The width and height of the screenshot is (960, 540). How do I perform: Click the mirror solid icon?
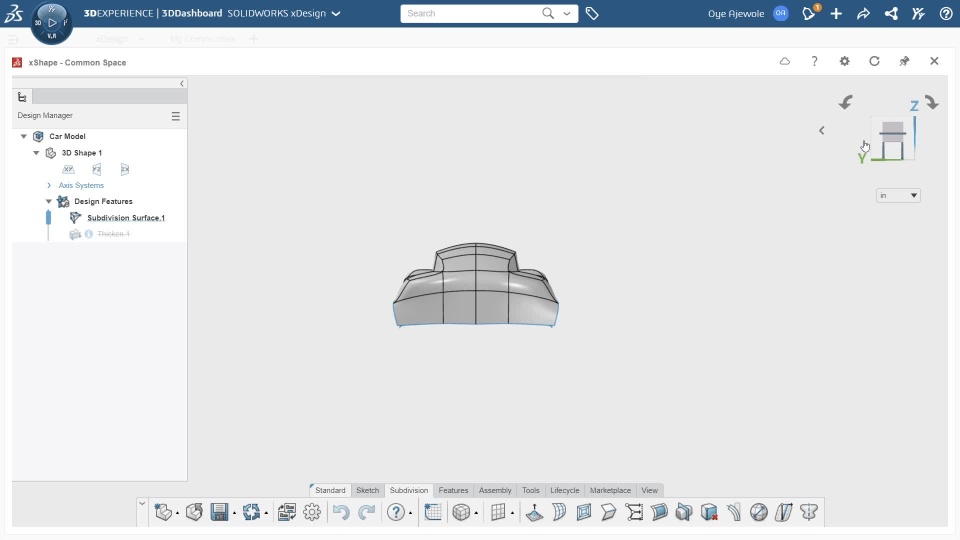click(x=684, y=512)
